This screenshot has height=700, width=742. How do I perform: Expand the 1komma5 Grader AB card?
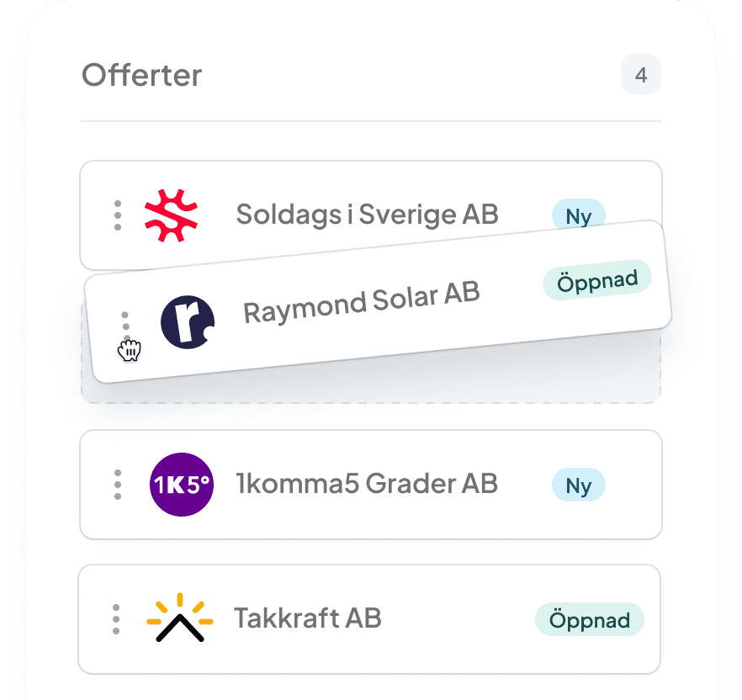point(370,484)
